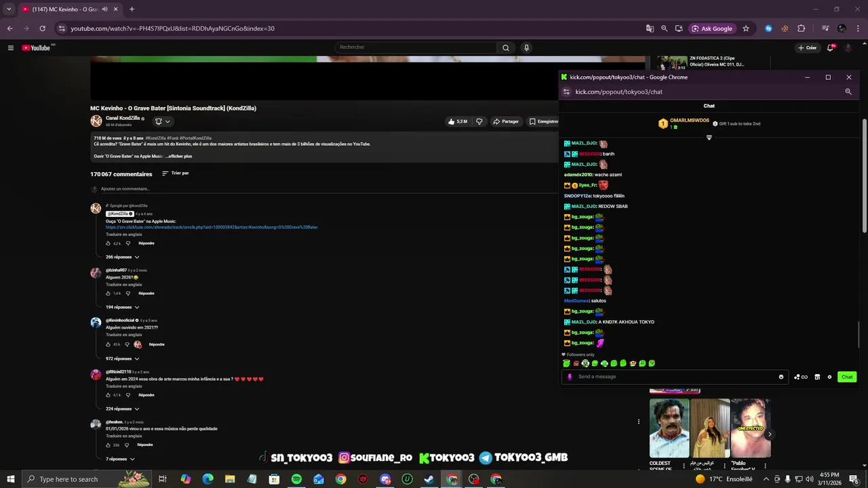Click the YouTube Rechercher search box
Viewport: 868px width, 488px height.
pos(416,47)
